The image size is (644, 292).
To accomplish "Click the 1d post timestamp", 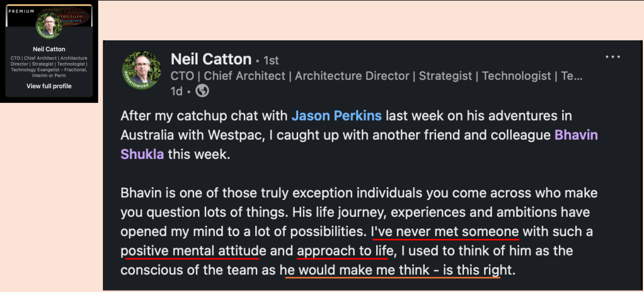I will tap(177, 91).
